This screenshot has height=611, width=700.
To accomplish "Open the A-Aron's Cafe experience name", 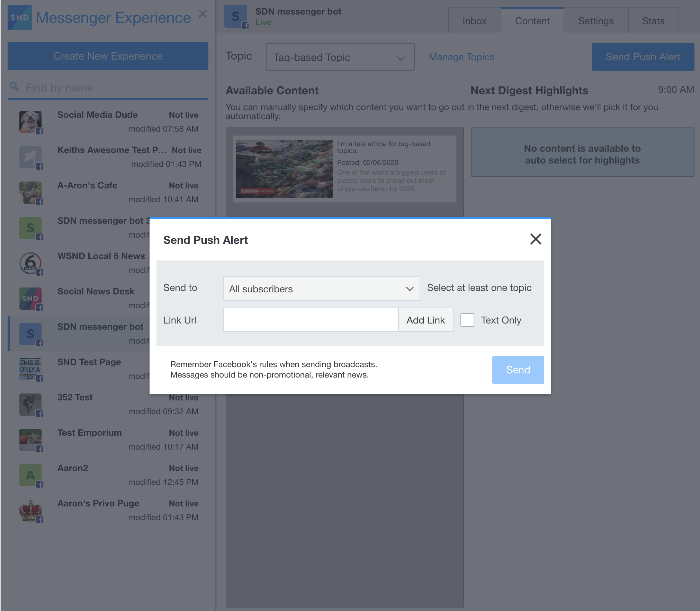I will click(x=87, y=185).
